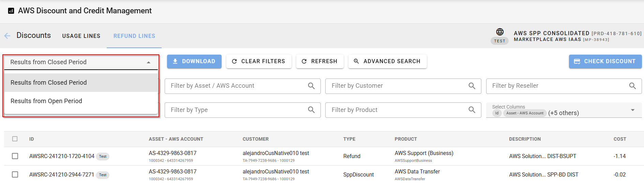The image size is (644, 183).
Task: Click the search icon in Filter by Asset field
Action: point(311,86)
